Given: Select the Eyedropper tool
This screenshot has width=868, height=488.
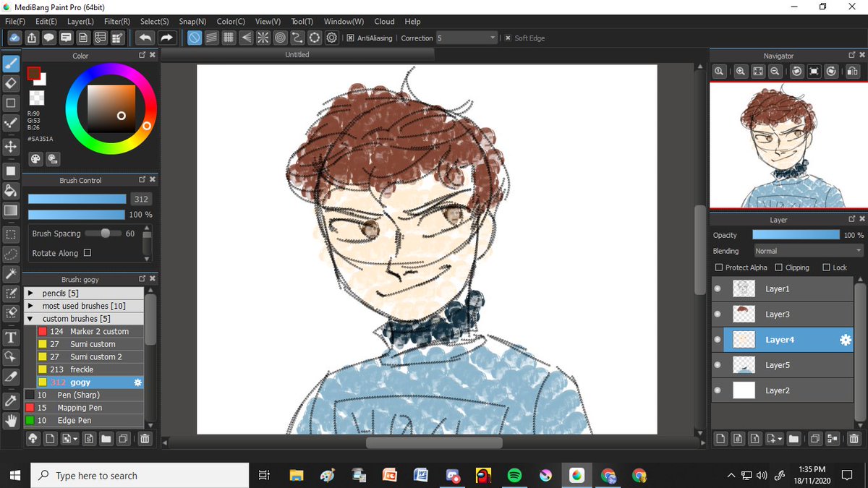Looking at the screenshot, I should pyautogui.click(x=11, y=400).
